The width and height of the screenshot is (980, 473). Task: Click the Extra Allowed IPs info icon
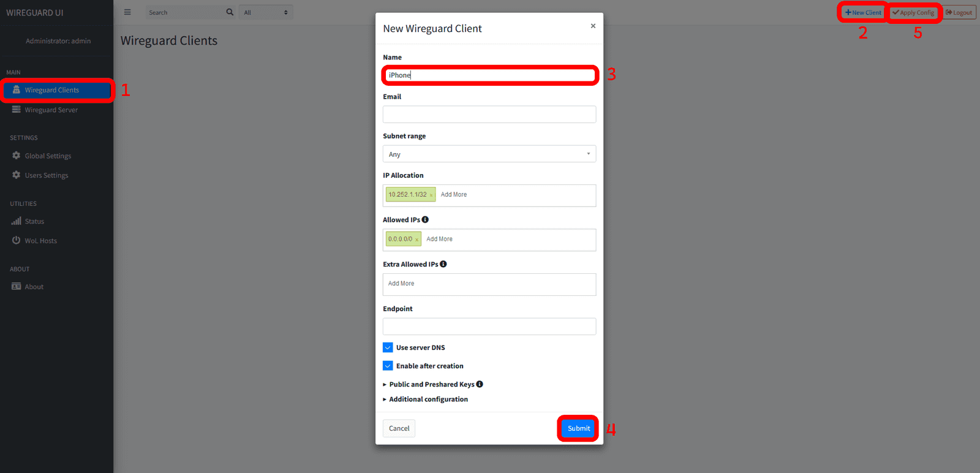click(x=443, y=264)
